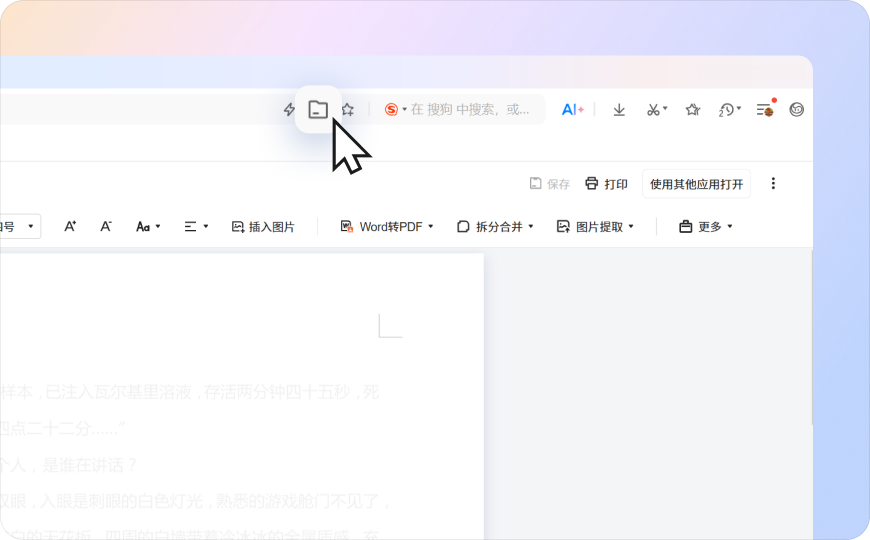
Task: Open the Word转PDF dropdown
Action: tap(387, 226)
